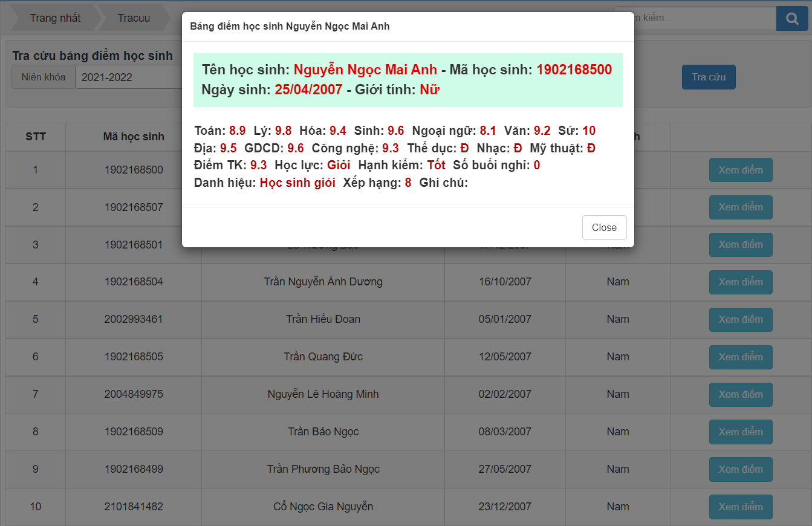Click the Danh hiệu Học sinh giỏi
812x526 pixels.
click(x=297, y=183)
